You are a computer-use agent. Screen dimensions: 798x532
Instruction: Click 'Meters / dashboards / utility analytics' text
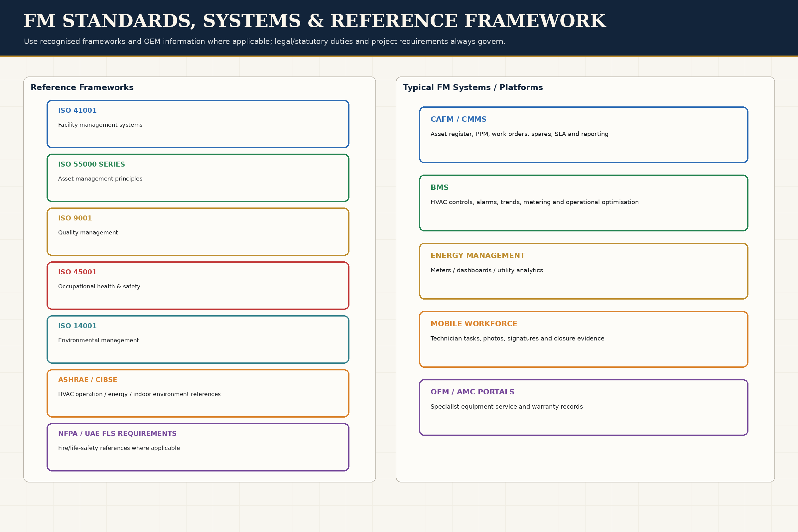point(486,270)
